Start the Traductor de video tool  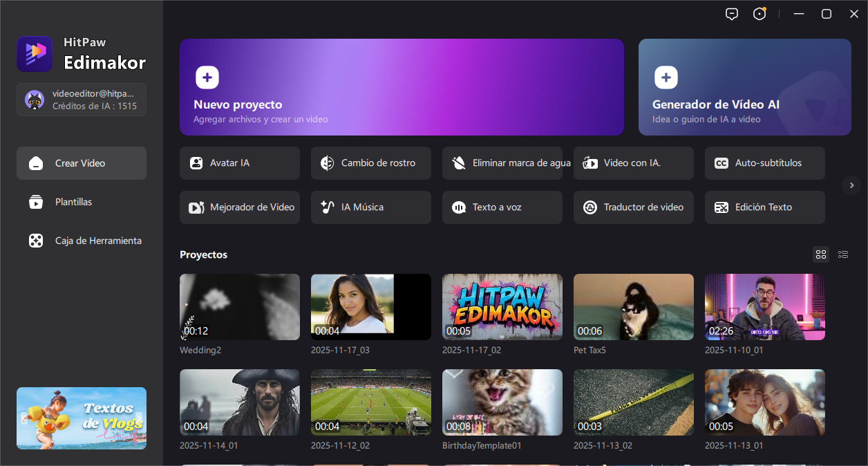tap(633, 207)
